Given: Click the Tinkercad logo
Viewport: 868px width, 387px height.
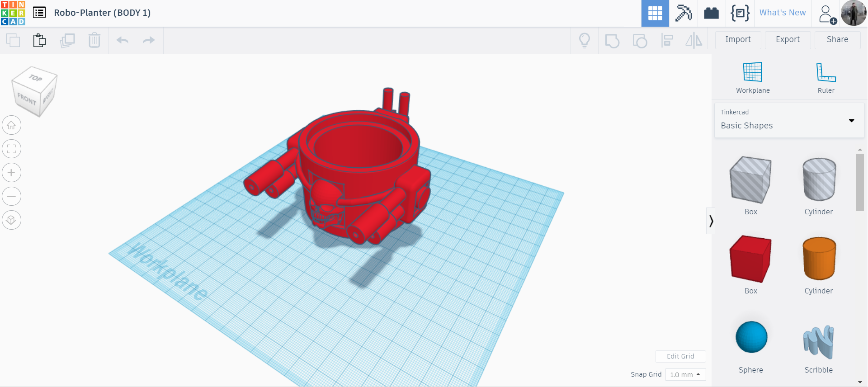Looking at the screenshot, I should pos(13,13).
